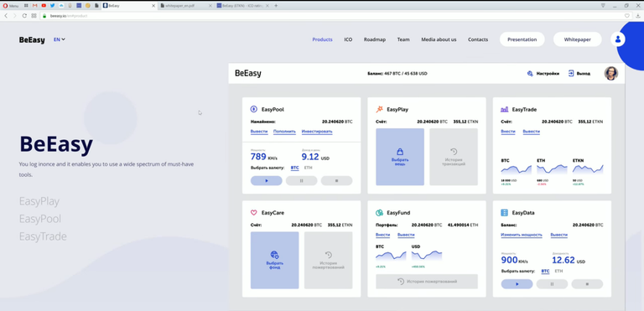Click the user avatar photo
Screen dimensions: 644x311
point(610,74)
